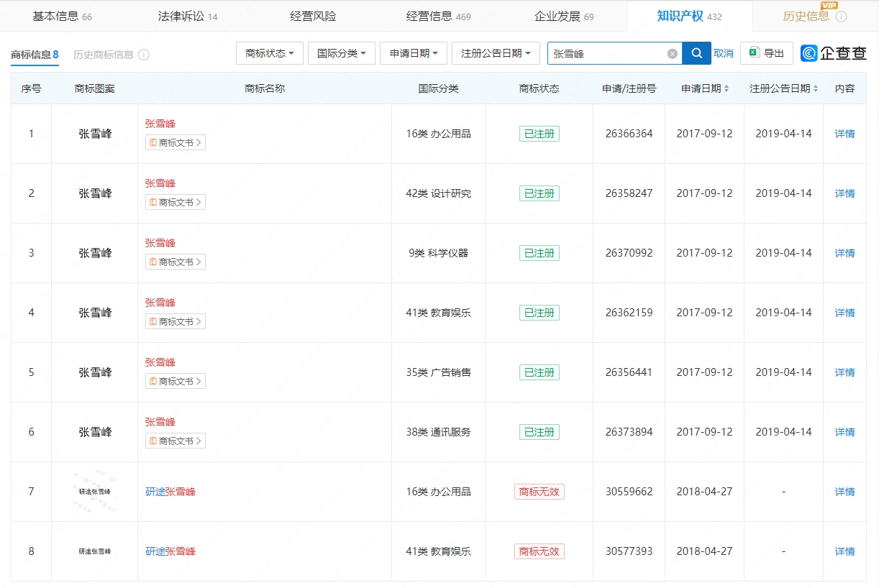Open trademark image thumbnail in row 8
The image size is (879, 588).
tap(95, 551)
